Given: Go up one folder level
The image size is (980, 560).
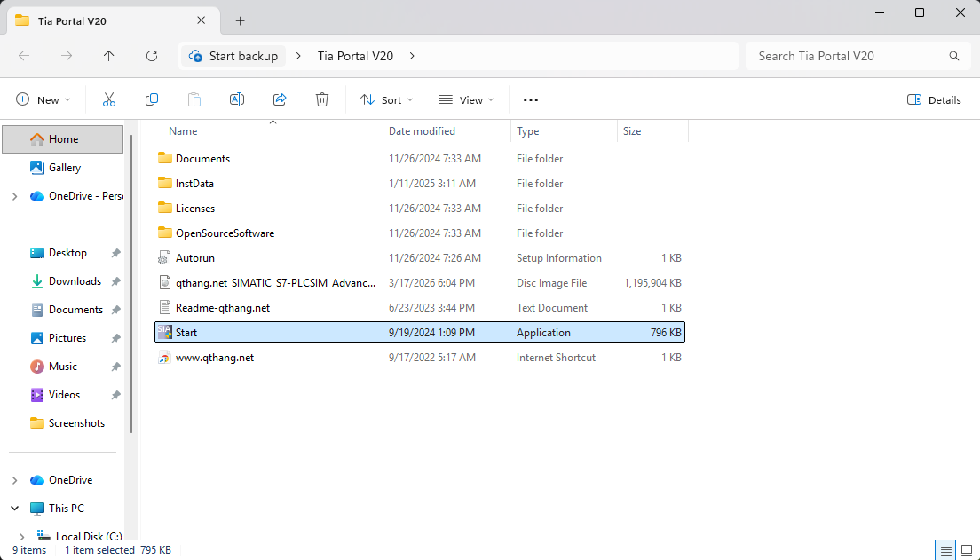Looking at the screenshot, I should tap(109, 56).
